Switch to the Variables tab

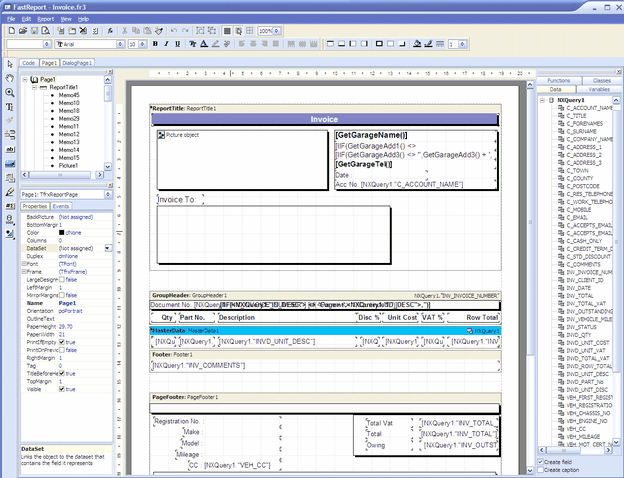coord(599,89)
